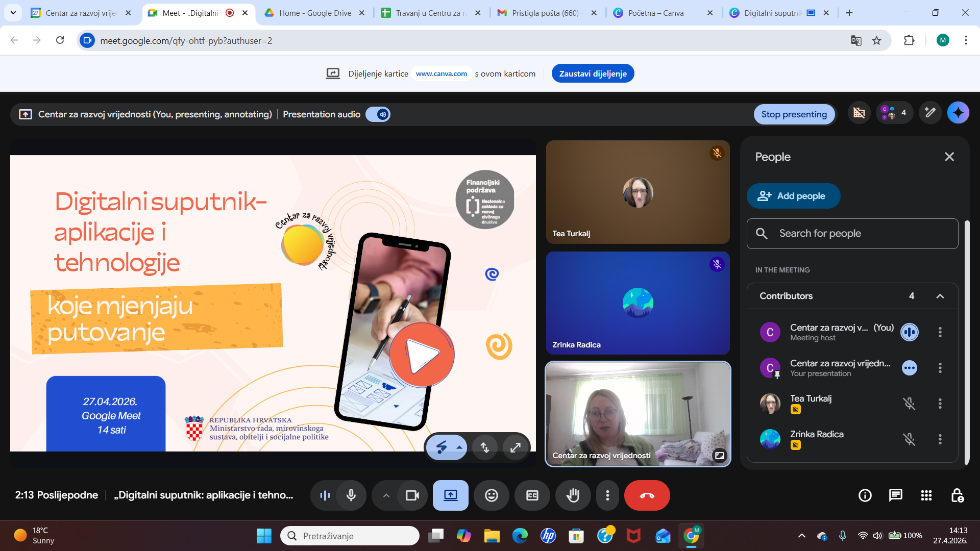Click the Stop presenting button

click(794, 114)
